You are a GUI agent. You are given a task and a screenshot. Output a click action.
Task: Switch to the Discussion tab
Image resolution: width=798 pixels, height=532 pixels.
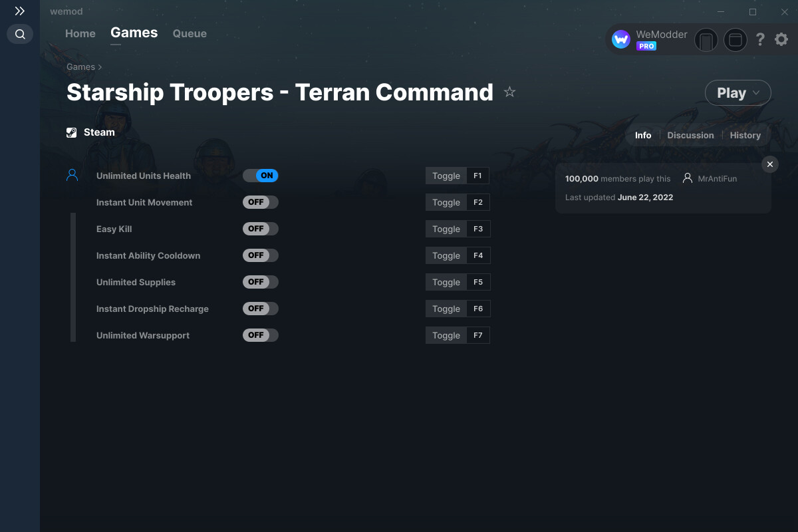[690, 135]
